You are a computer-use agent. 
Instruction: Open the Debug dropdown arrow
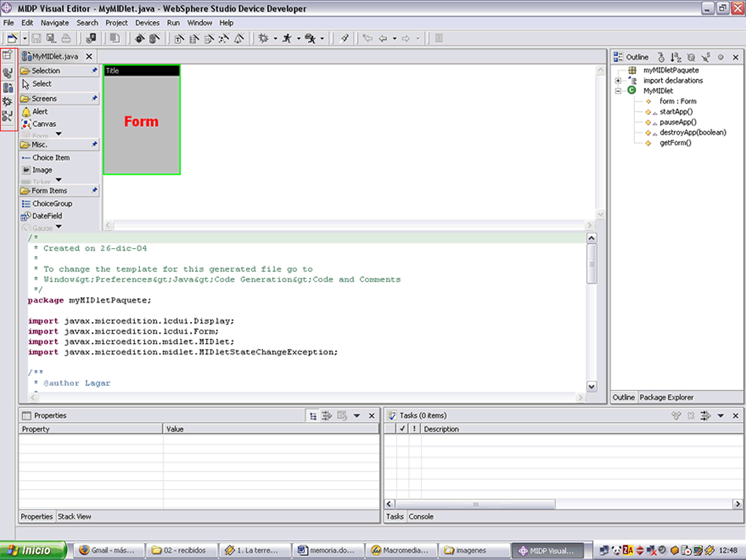276,39
